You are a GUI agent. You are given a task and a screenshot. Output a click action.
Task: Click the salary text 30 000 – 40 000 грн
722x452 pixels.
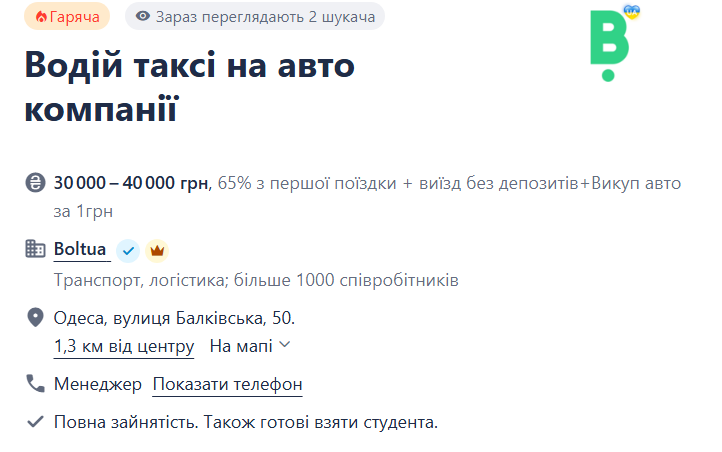[131, 183]
